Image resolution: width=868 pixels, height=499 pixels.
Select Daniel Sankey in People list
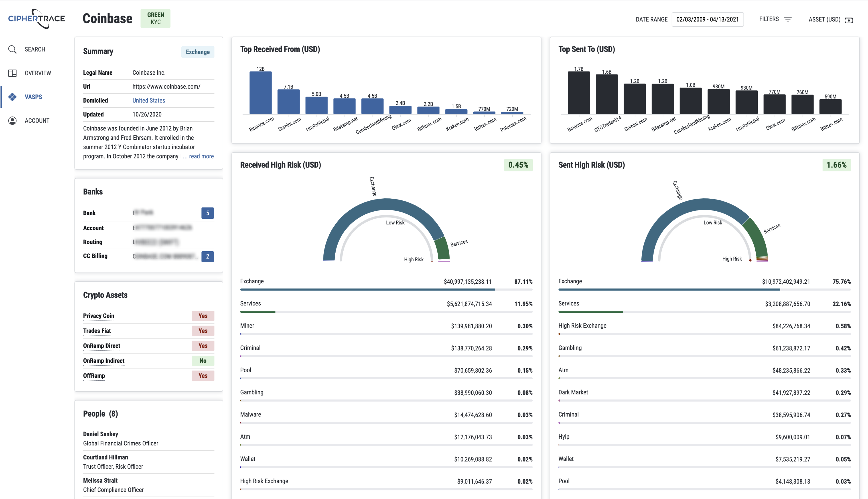click(x=148, y=439)
